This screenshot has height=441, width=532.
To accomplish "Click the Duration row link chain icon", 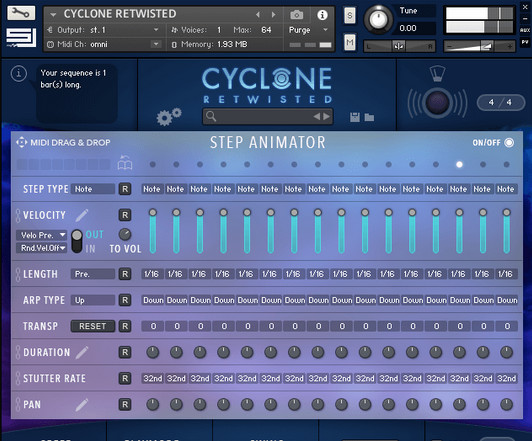I will (18, 352).
